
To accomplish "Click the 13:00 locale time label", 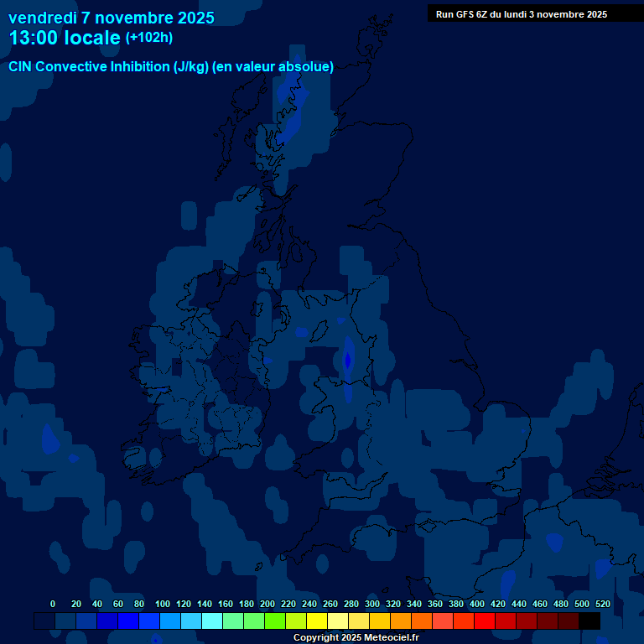I will pyautogui.click(x=64, y=38).
